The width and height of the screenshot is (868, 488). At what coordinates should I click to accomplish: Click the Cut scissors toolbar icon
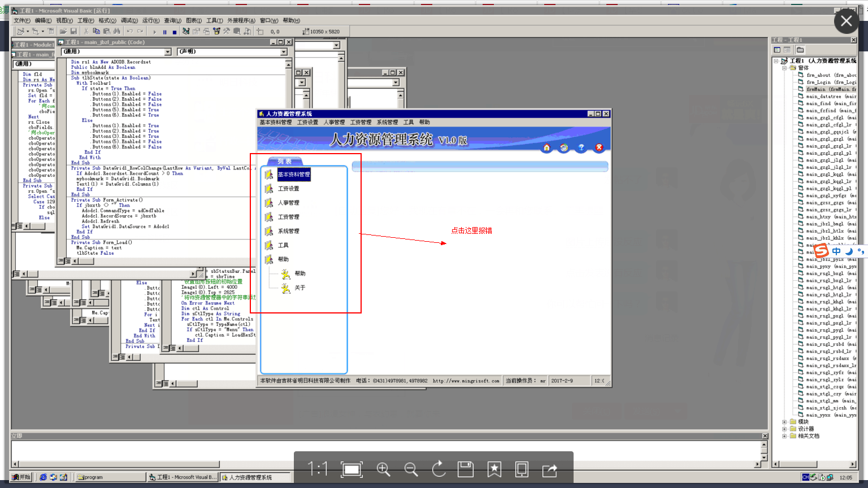point(86,32)
